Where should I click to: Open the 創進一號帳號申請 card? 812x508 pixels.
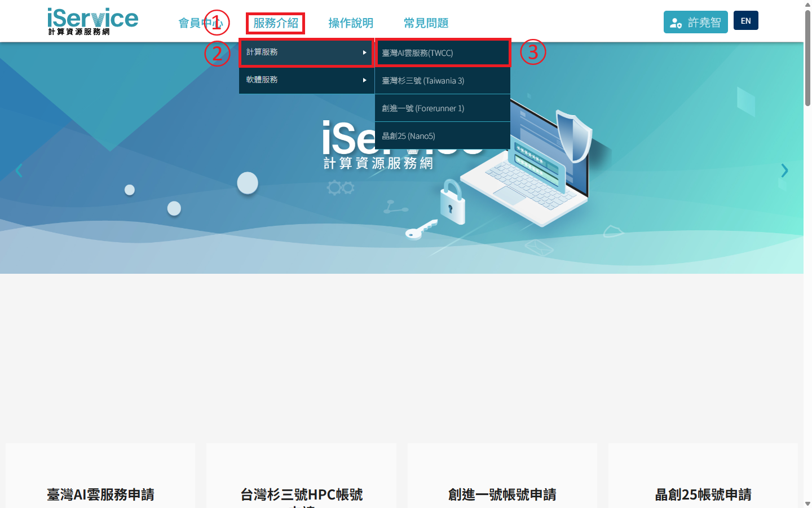click(502, 475)
